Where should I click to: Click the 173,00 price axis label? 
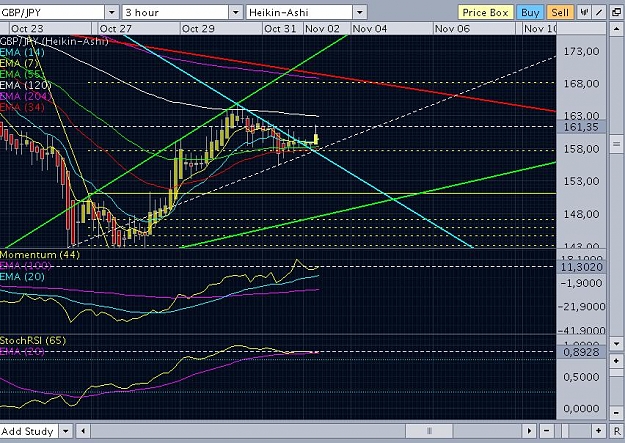[581, 51]
